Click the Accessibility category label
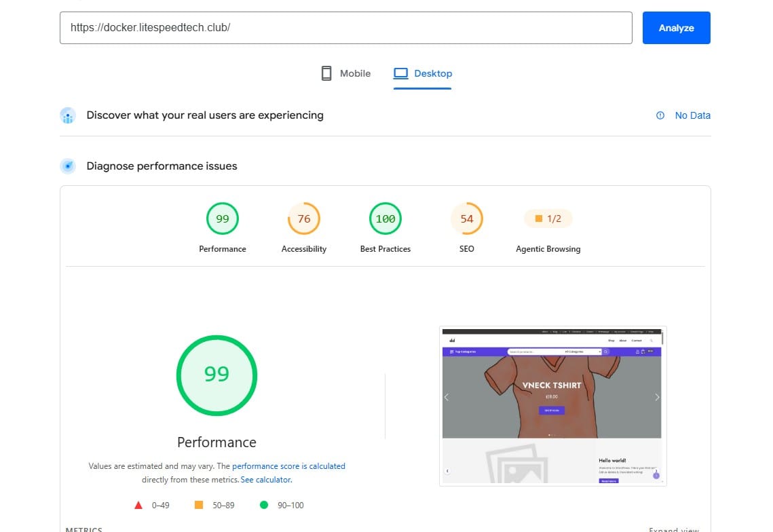773x532 pixels. [303, 249]
